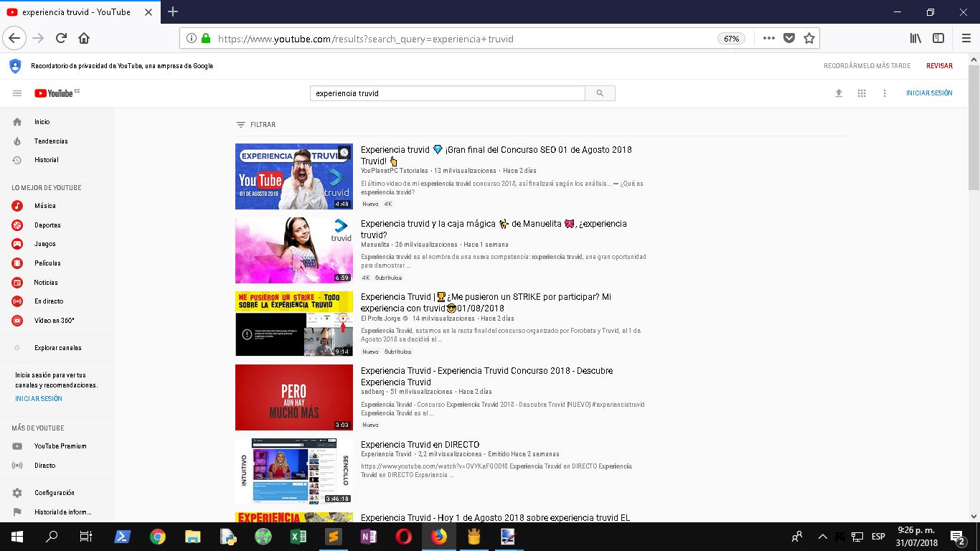Screen dimensions: 980x551
Task: Open Explorar canales in sidebar
Action: tap(57, 348)
